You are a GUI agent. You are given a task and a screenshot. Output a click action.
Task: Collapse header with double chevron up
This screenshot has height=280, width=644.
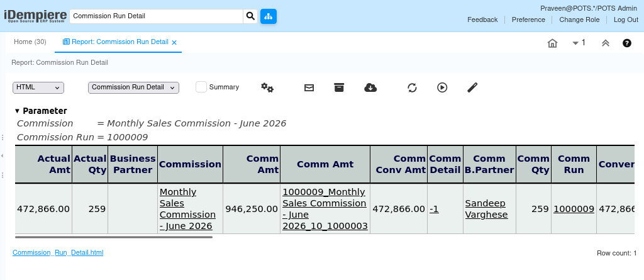[x=606, y=43]
